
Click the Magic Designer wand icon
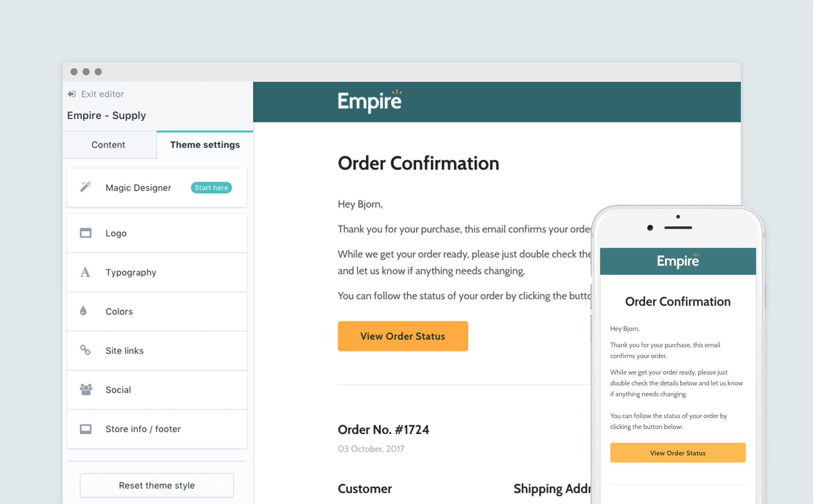(x=85, y=187)
